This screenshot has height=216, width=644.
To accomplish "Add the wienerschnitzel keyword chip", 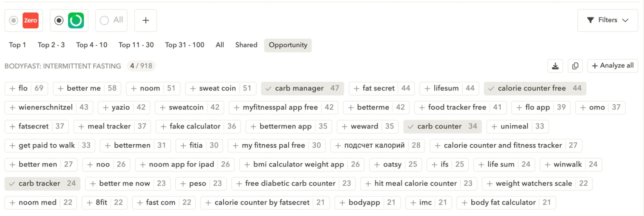I will [49, 108].
